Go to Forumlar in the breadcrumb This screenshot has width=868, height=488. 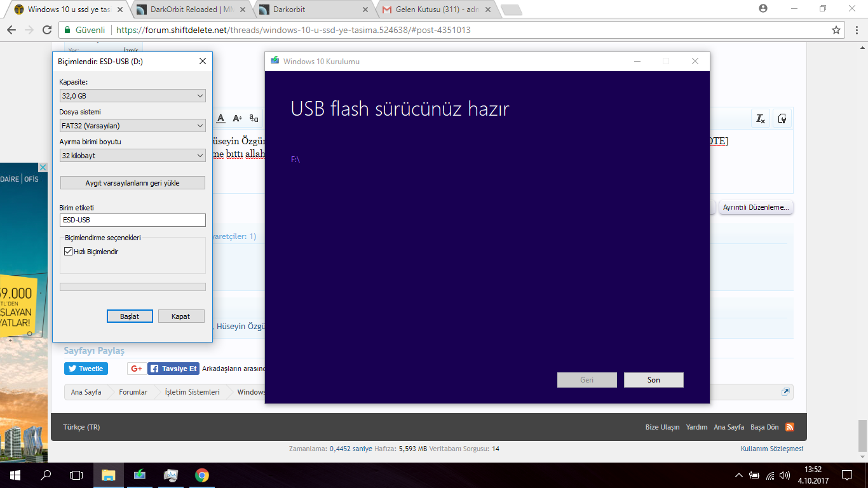133,392
